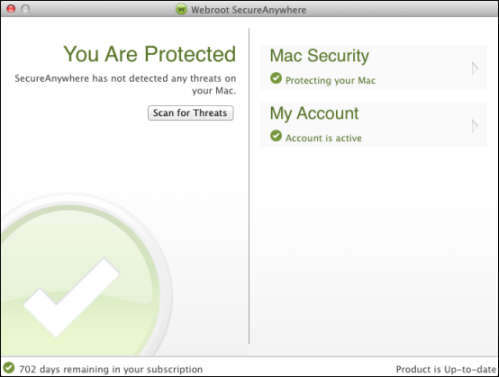The image size is (499, 377).
Task: Select the Account is active status text
Action: click(x=323, y=138)
